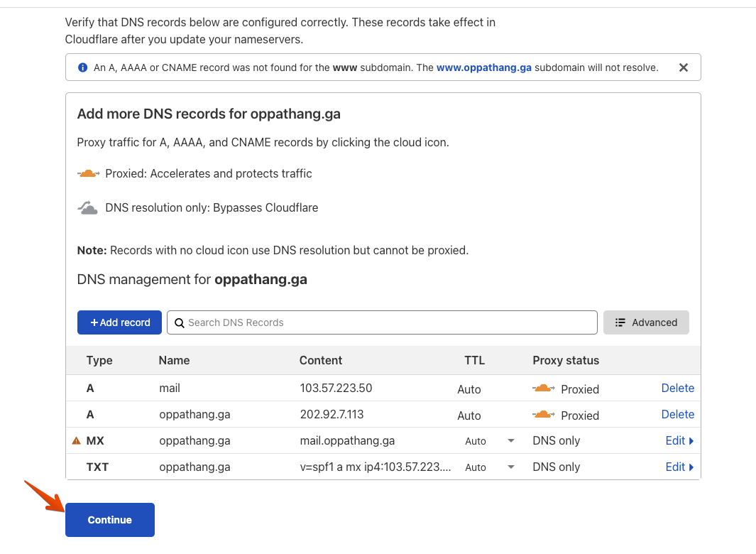Toggle proxy cloud for 202.92.7.113 record
Screen dimensions: 756x554
point(543,415)
